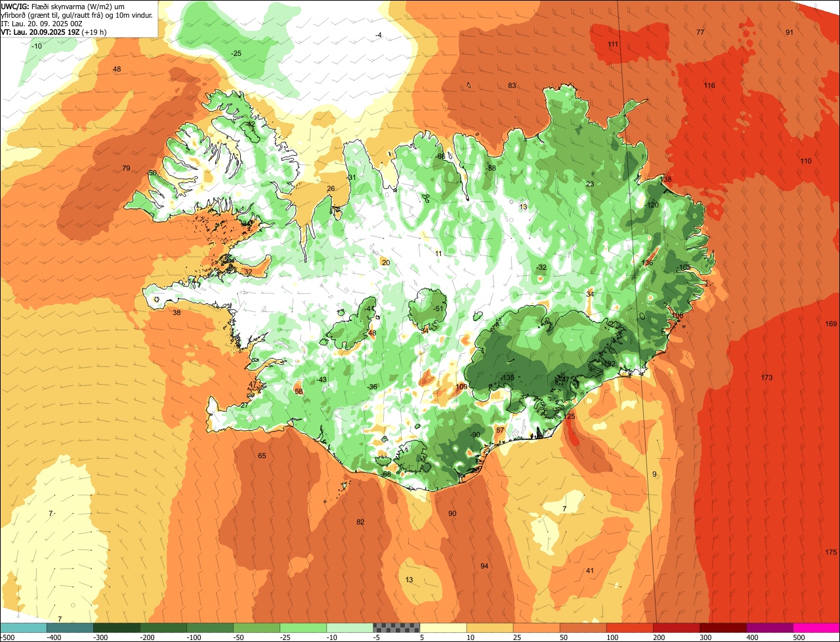Click the map value -41 on Langjökull glacier
The image size is (840, 642).
369,309
